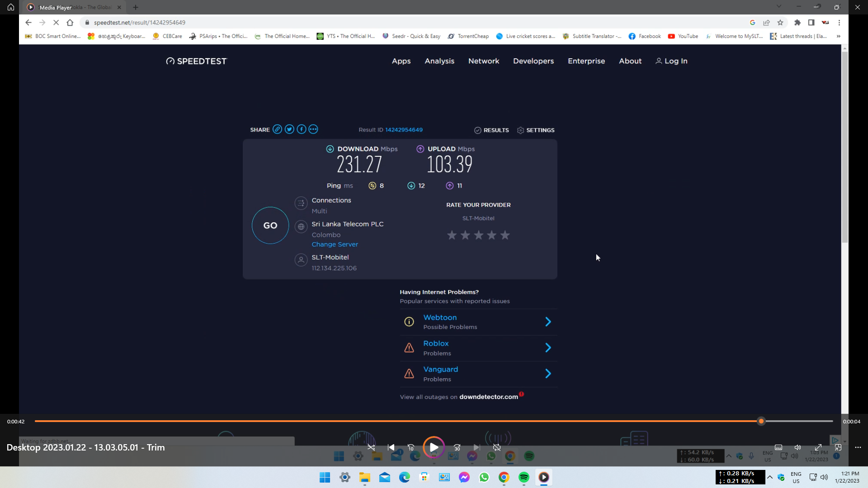Click the browser back arrow
868x488 pixels.
28,23
